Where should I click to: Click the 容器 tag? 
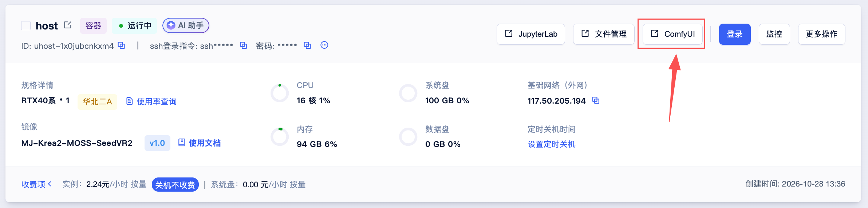click(93, 26)
